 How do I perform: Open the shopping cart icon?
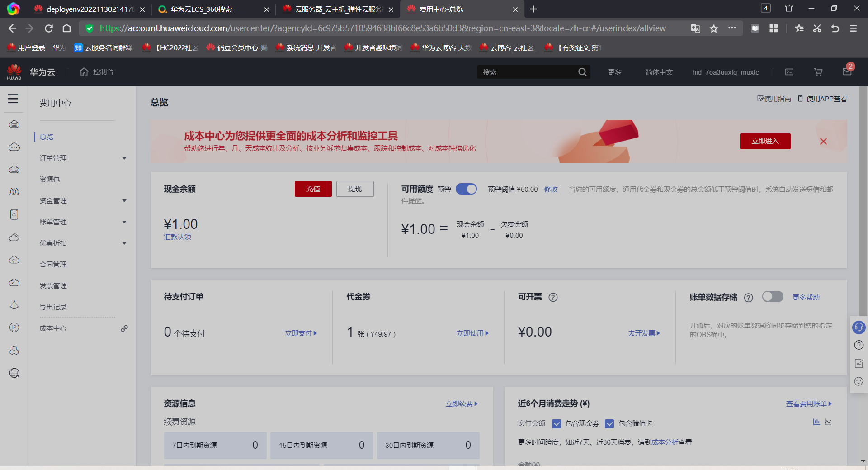(818, 72)
